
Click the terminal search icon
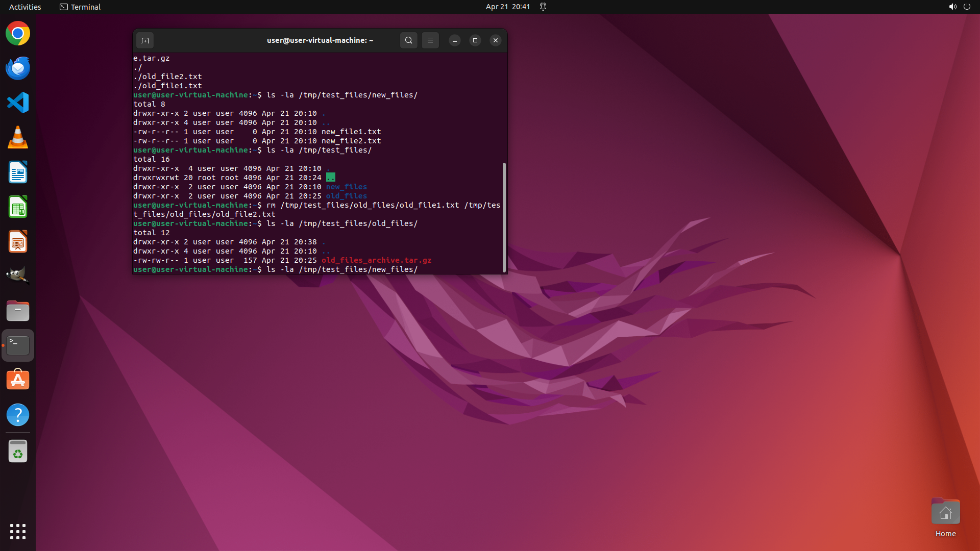coord(408,40)
